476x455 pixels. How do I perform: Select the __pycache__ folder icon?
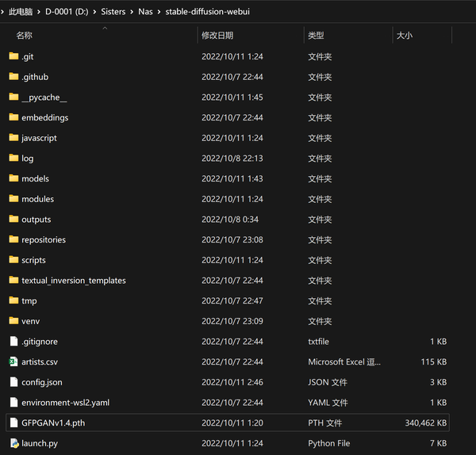[13, 97]
